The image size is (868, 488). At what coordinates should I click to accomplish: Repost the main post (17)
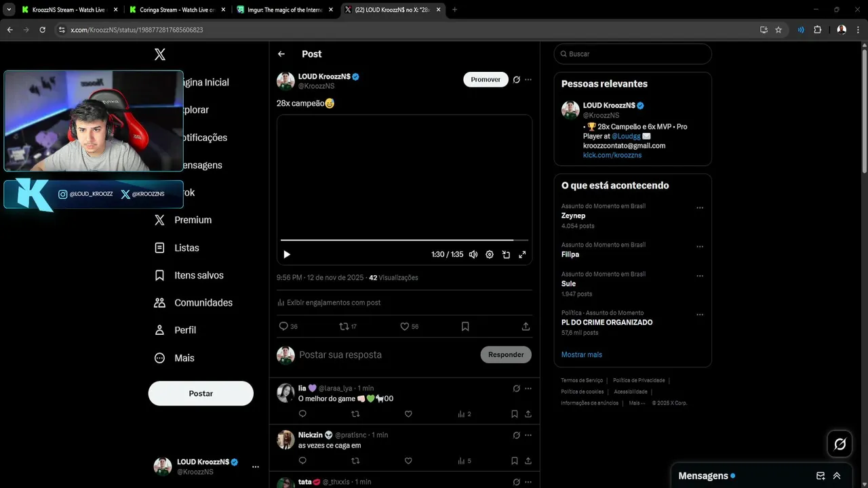coord(348,326)
